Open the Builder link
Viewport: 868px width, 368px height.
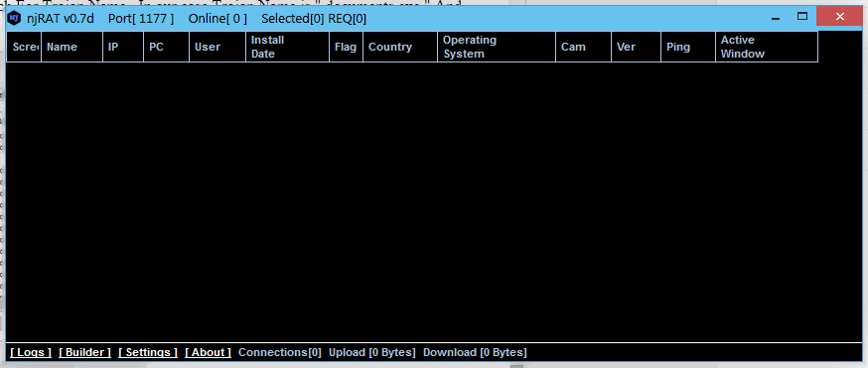coord(85,352)
